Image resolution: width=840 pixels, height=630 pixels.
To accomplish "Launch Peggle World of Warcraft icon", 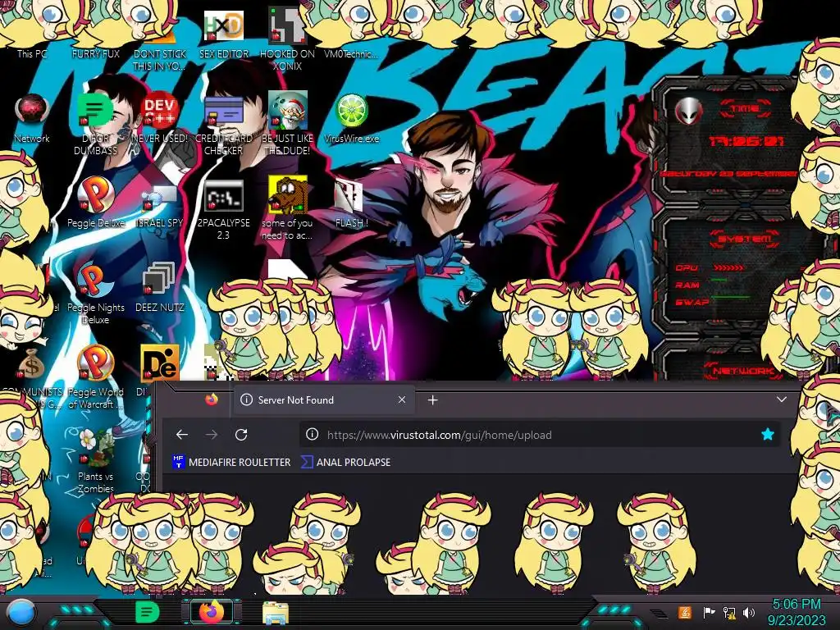I will point(95,363).
